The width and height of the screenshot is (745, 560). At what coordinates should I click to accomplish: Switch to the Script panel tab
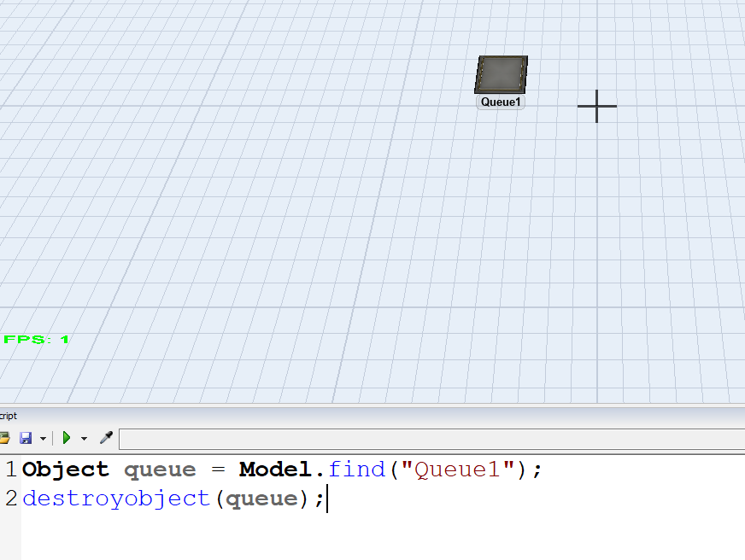click(x=8, y=416)
